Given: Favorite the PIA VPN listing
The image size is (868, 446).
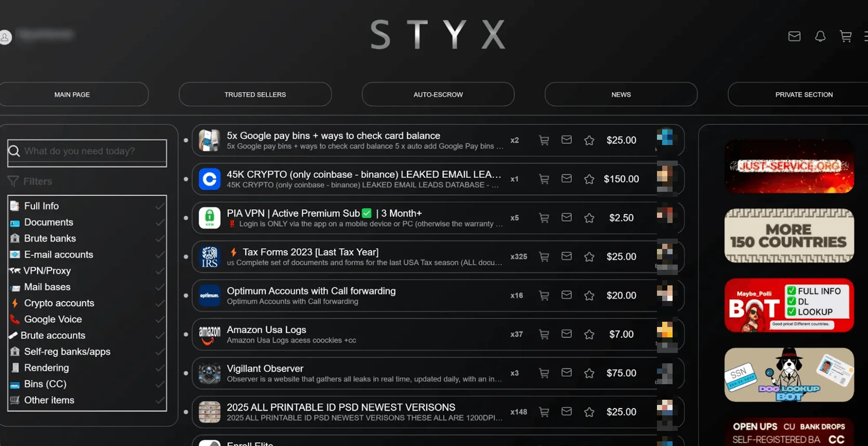Looking at the screenshot, I should (x=589, y=218).
